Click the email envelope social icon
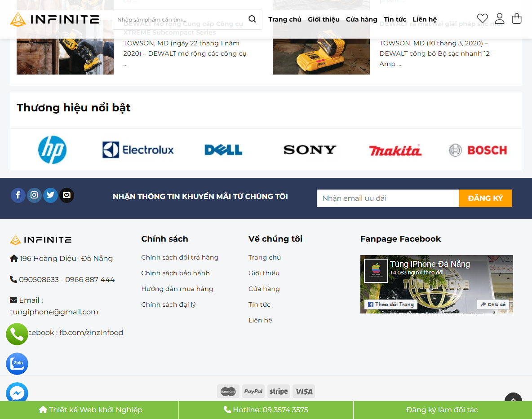Screen dimensions: 532x419 click(x=66, y=195)
